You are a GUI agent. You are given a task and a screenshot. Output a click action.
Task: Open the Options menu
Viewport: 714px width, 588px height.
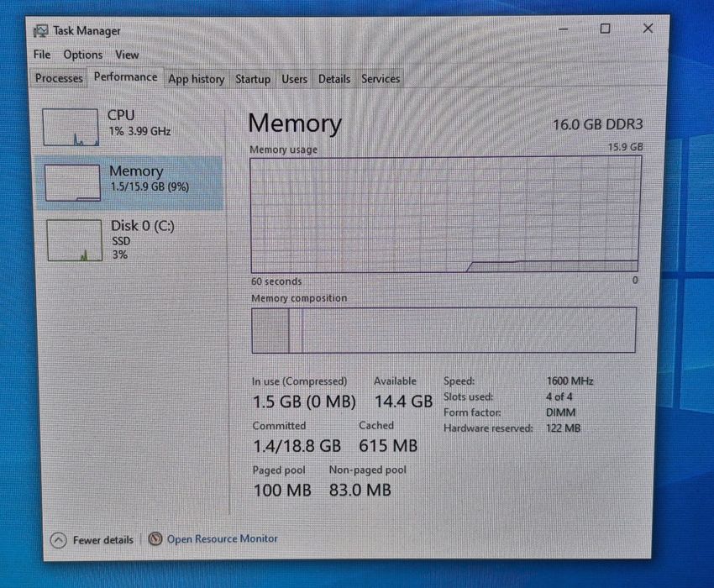point(83,55)
